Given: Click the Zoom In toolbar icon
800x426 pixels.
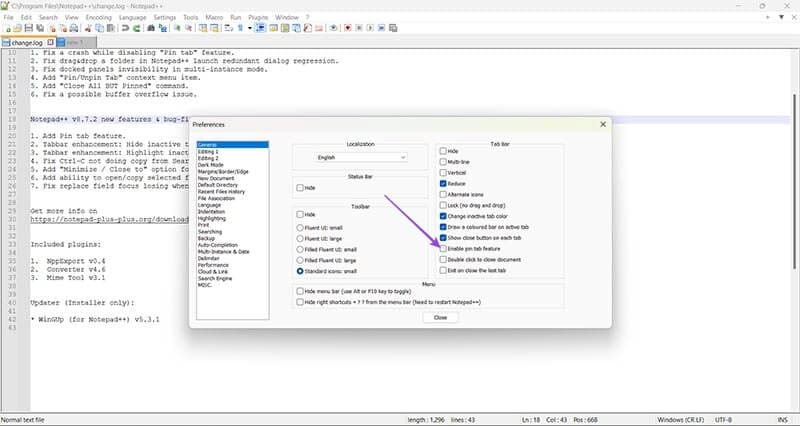Looking at the screenshot, I should click(177, 28).
